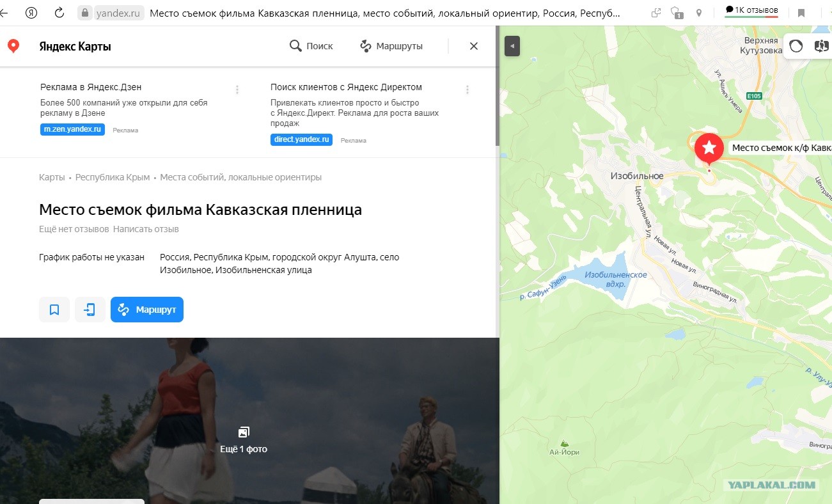Save place with the bookmark button
The image size is (832, 504).
[x=54, y=310]
